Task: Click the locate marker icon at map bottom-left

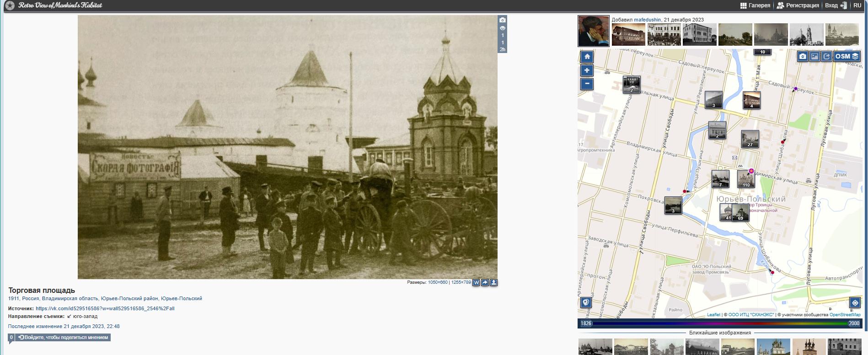Action: pyautogui.click(x=586, y=302)
